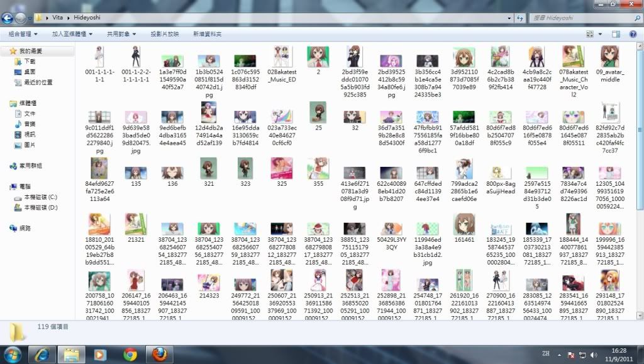
Task: Select the image file named 32
Action: pyautogui.click(x=355, y=120)
